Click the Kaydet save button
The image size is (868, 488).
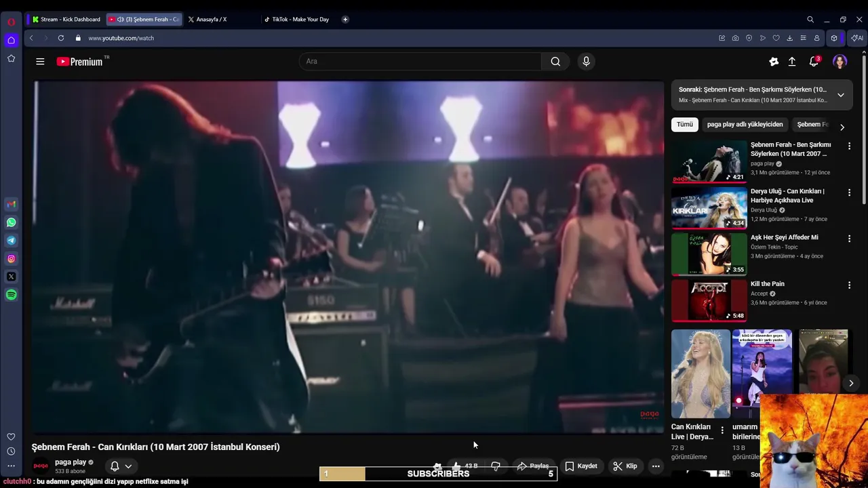point(581,466)
